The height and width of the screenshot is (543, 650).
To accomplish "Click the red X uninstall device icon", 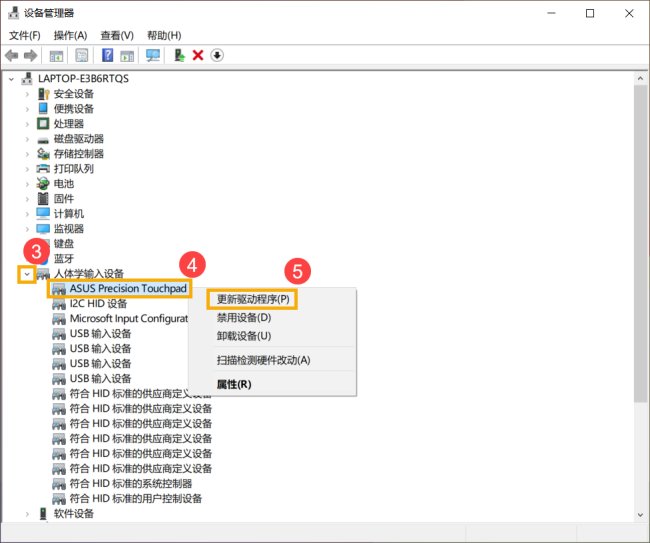I will tap(198, 55).
